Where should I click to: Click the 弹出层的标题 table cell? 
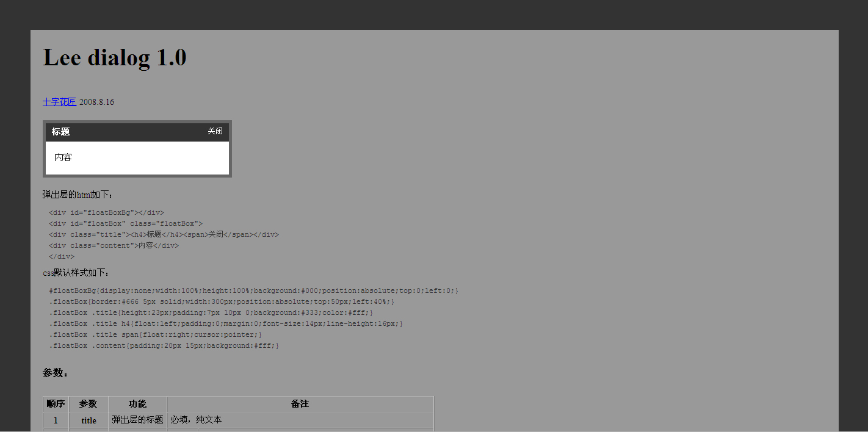(137, 420)
